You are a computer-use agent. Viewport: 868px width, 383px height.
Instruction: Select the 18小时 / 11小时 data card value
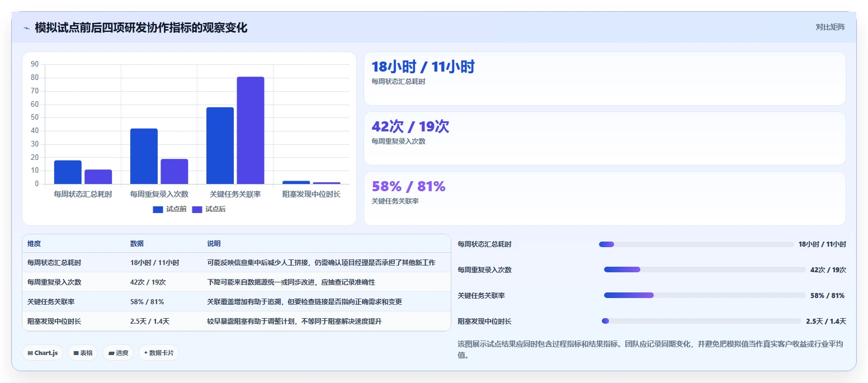tap(423, 67)
